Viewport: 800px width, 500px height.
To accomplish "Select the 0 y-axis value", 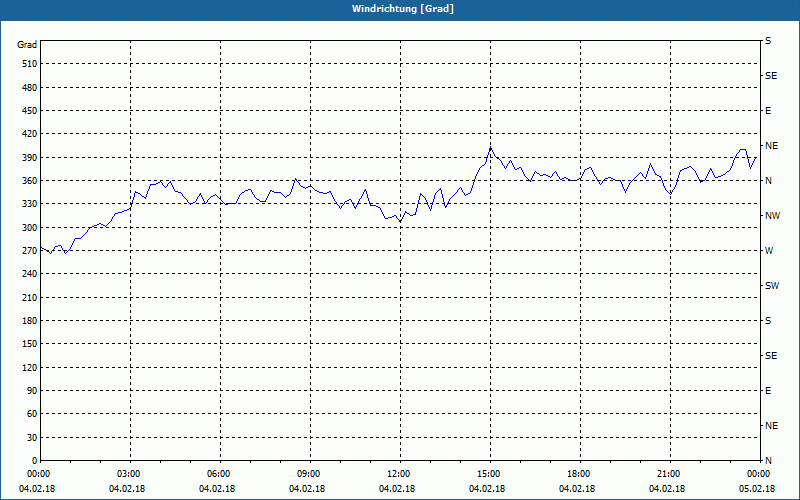I will point(34,461).
